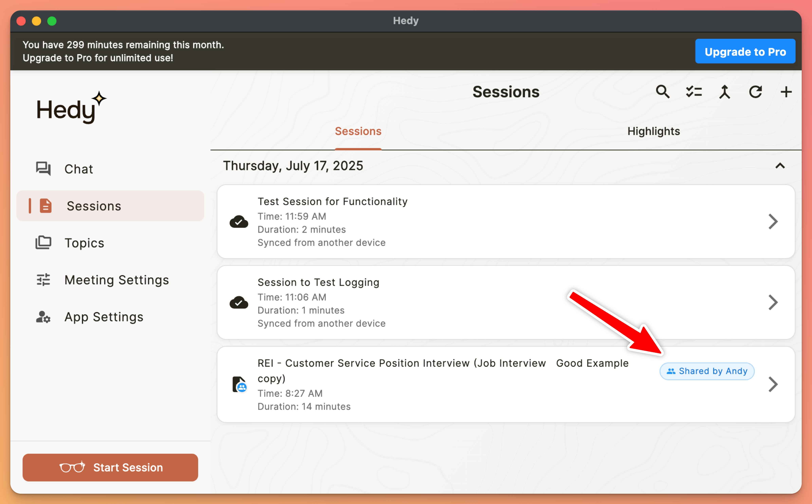Click the plus icon to add a session
This screenshot has width=812, height=504.
786,92
